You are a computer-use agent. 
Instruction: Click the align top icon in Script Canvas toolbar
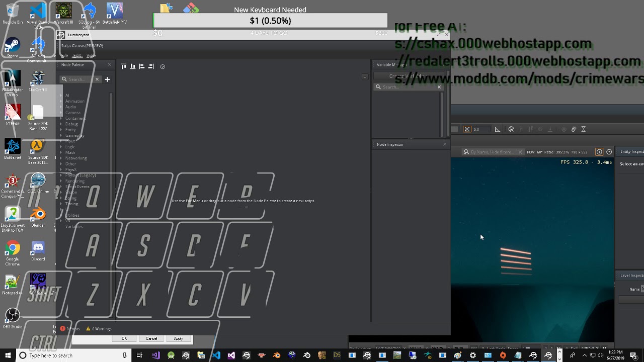click(x=124, y=66)
